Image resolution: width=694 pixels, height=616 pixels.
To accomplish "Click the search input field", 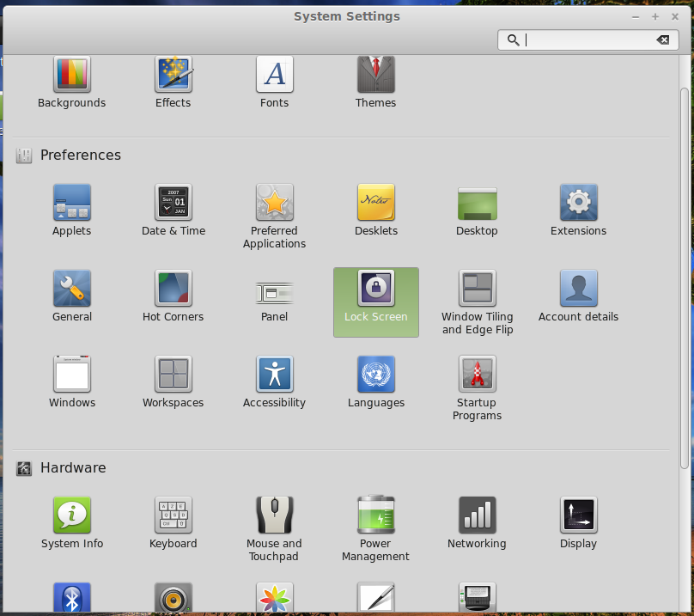I will (588, 40).
